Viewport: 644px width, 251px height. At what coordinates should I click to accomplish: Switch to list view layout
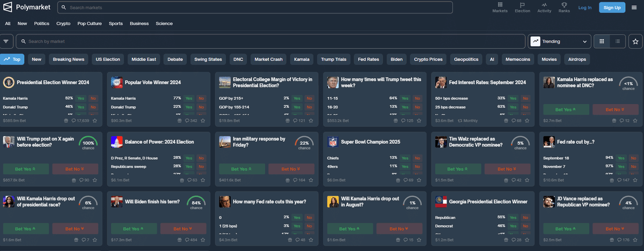tap(618, 41)
